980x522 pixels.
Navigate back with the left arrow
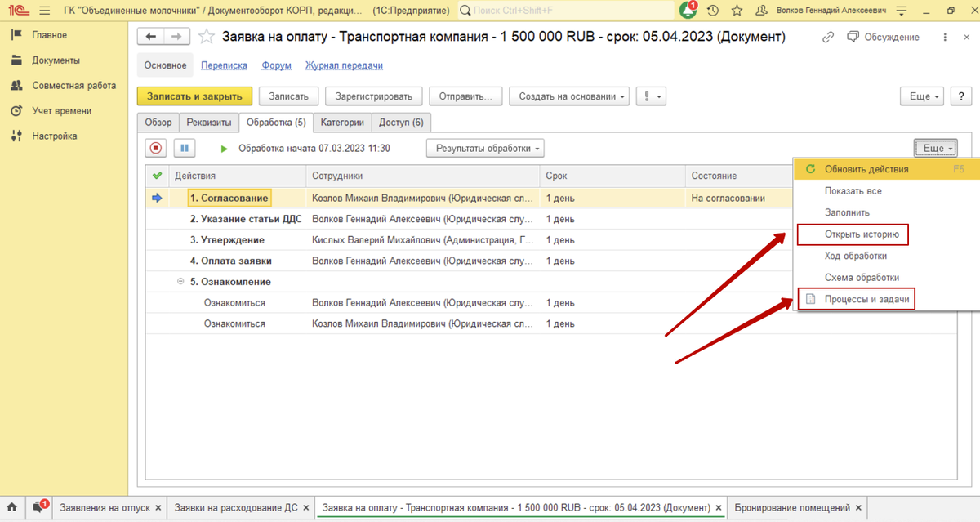coord(151,37)
